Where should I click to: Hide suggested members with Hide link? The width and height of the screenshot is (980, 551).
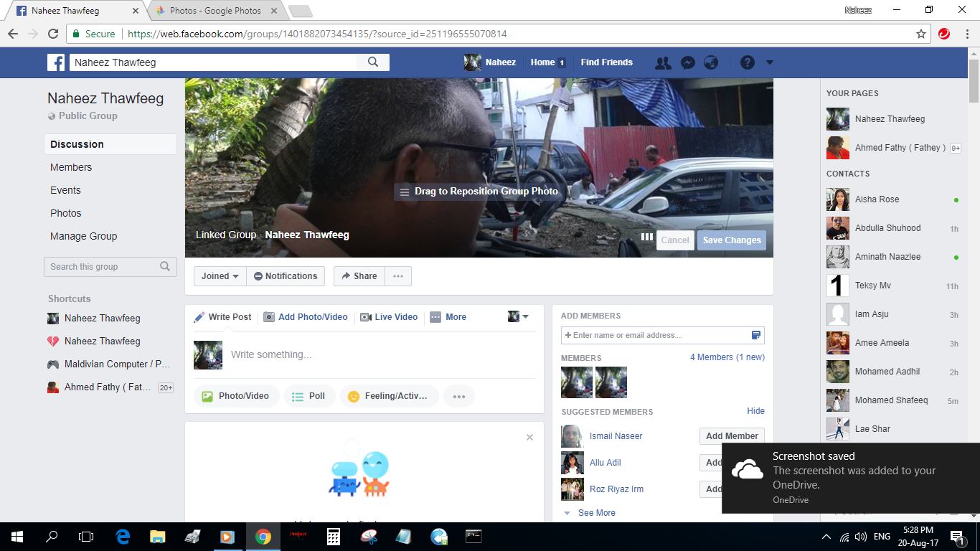click(755, 411)
